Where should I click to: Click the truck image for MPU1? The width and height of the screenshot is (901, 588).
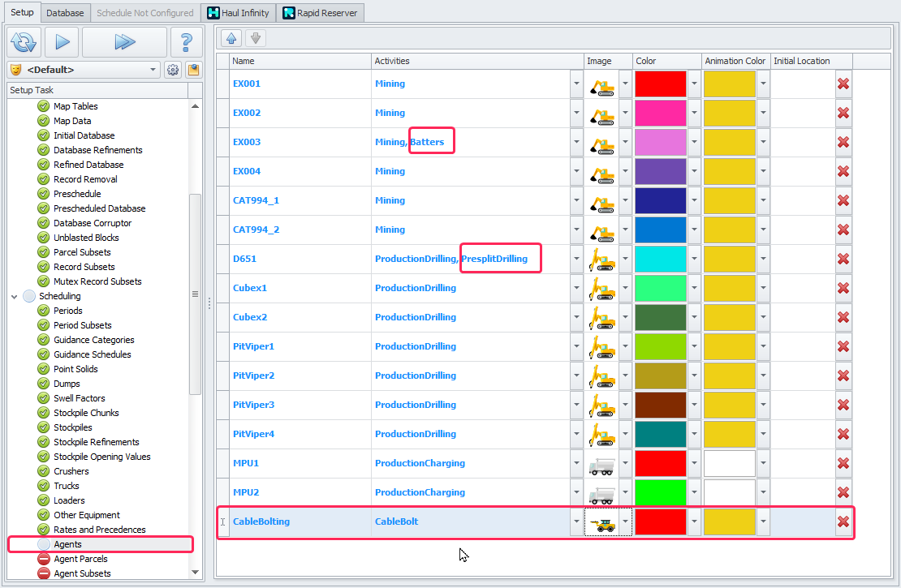click(601, 463)
